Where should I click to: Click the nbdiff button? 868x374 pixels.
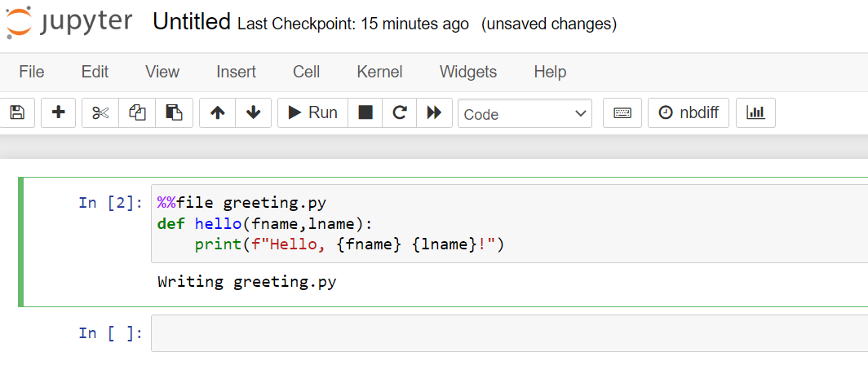pos(689,113)
